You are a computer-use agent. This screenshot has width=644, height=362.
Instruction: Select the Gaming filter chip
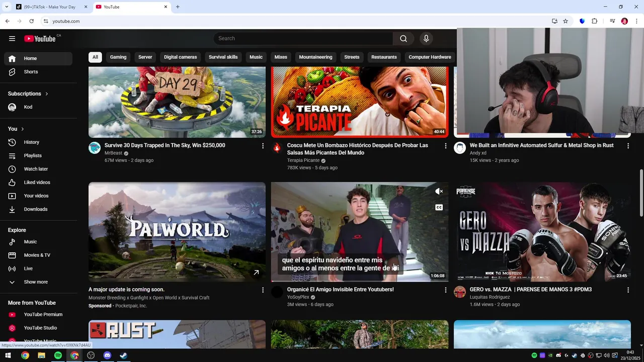coord(118,57)
